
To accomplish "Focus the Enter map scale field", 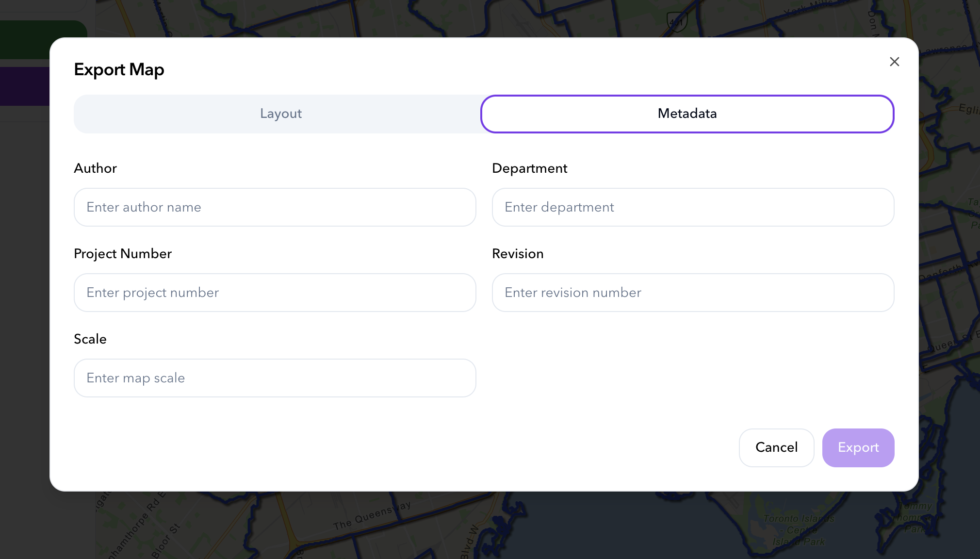I will point(275,378).
